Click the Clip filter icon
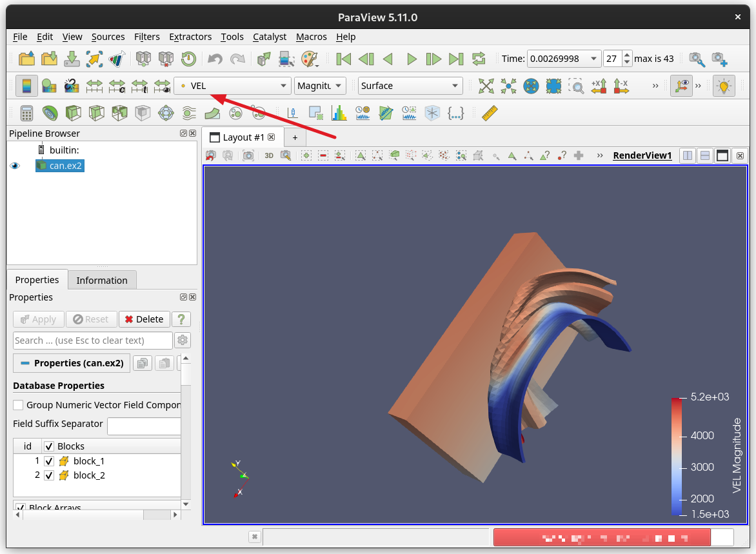The height and width of the screenshot is (554, 756). coord(73,114)
